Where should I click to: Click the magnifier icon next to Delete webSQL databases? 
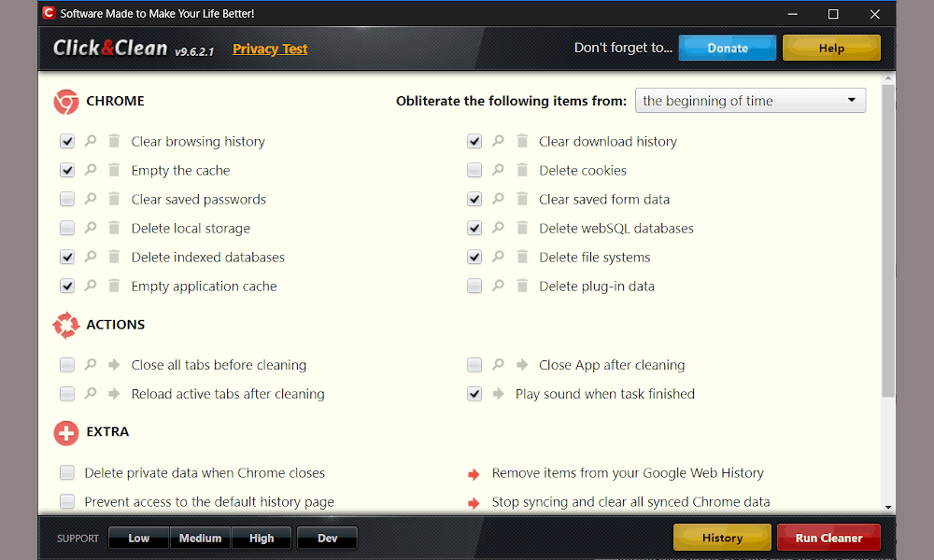(x=498, y=228)
